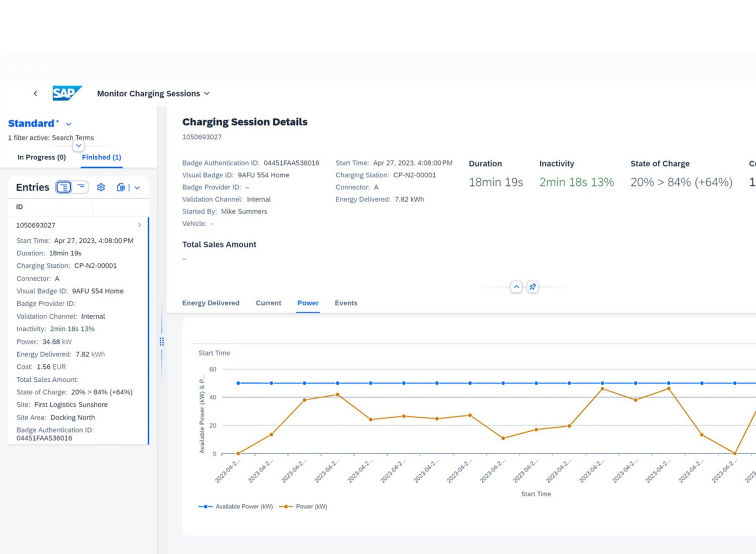
Task: Click the ID column header
Action: (x=20, y=207)
